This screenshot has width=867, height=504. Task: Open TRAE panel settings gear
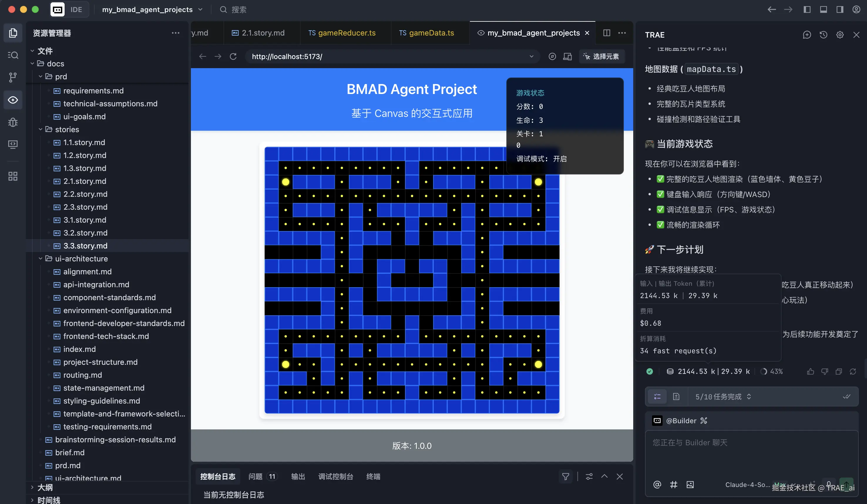[839, 35]
